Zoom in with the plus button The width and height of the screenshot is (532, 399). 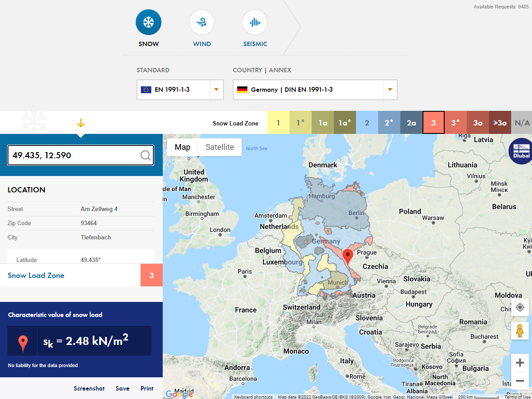(520, 362)
